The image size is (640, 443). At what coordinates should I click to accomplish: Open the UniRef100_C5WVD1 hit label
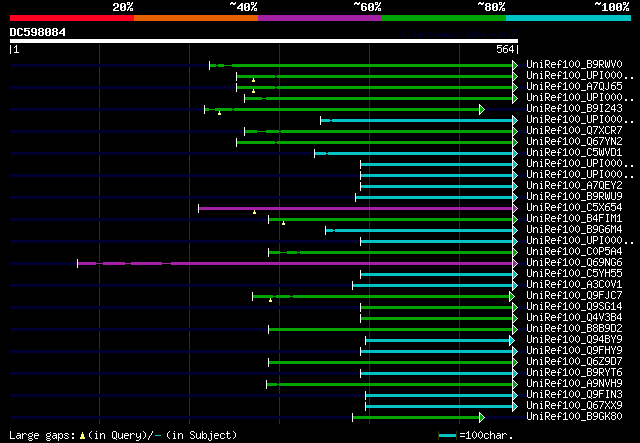click(x=574, y=153)
